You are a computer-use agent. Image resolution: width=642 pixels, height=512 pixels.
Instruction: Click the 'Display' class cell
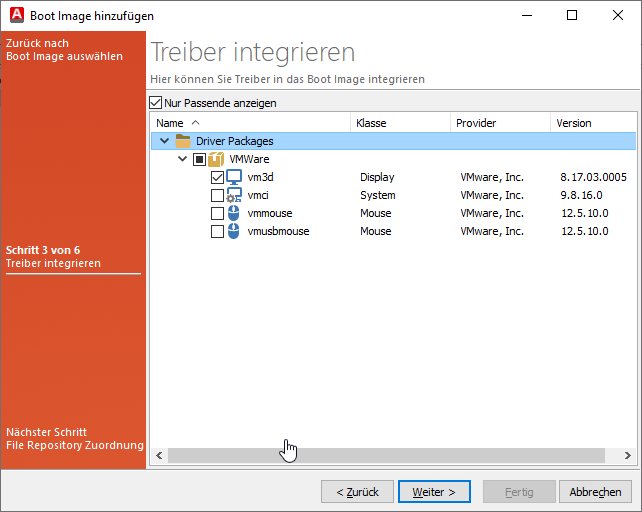click(x=377, y=177)
